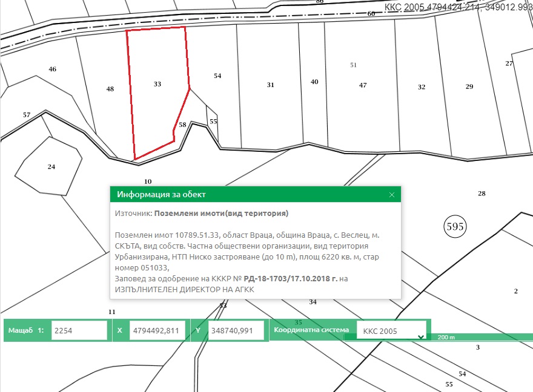The height and width of the screenshot is (392, 533).
Task: Select parcel 48 on the map
Action: pos(110,89)
